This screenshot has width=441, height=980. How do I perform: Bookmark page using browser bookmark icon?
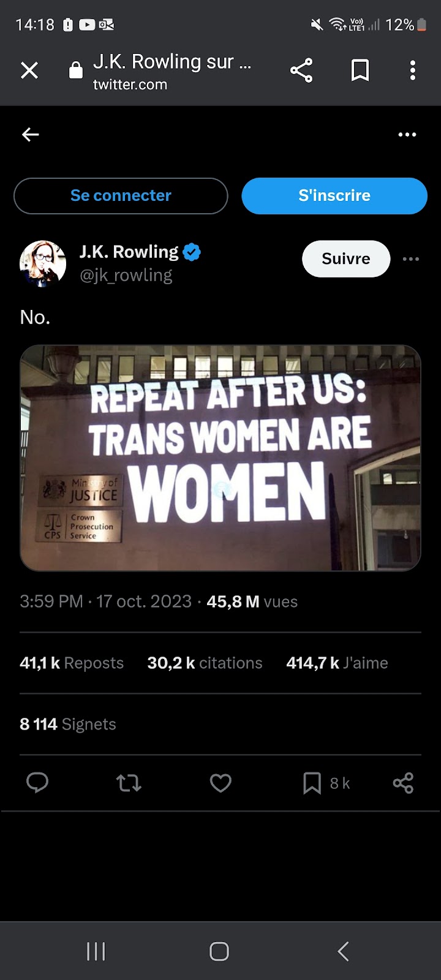pos(360,70)
